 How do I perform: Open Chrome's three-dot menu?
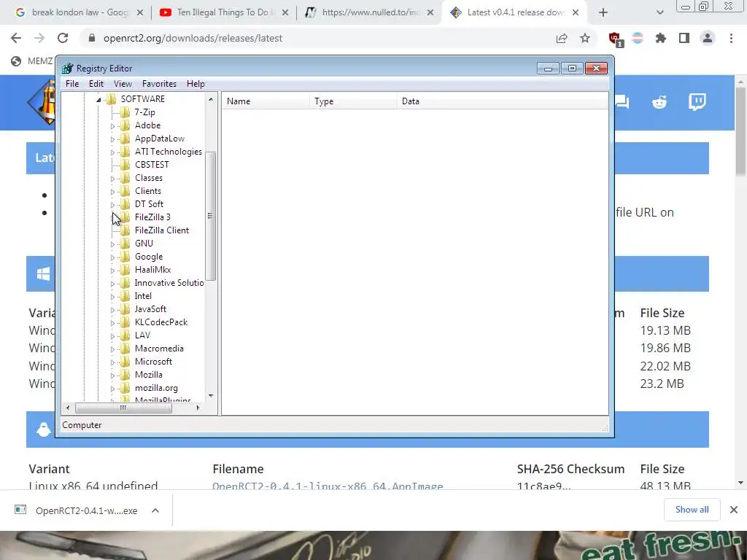click(x=731, y=38)
